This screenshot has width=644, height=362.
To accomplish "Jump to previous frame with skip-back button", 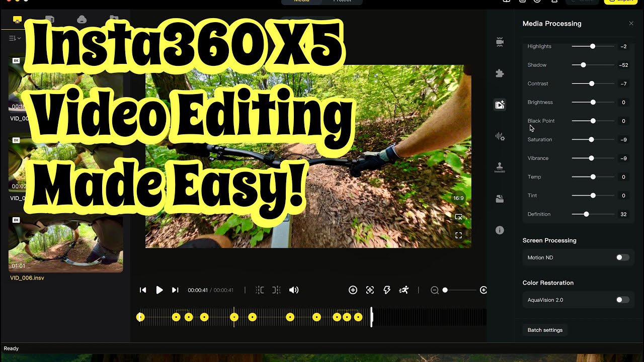I will tap(143, 290).
